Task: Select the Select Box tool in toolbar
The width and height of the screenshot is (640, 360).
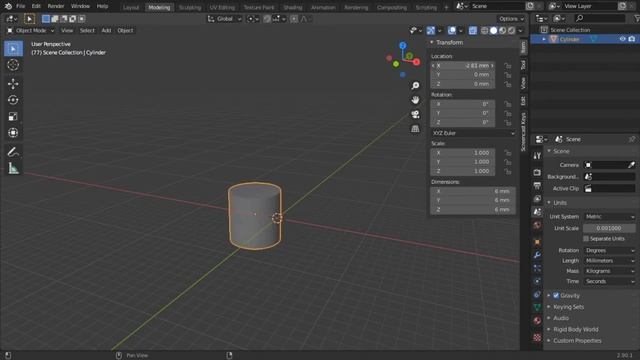Action: 13,49
